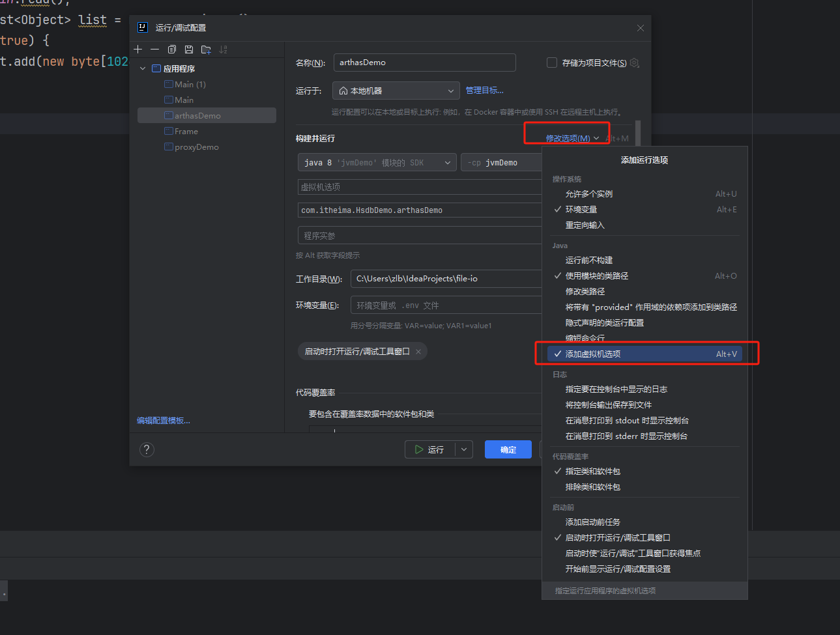Viewport: 840px width, 635px height.
Task: Click the dialog's vertical scrollbar
Action: [x=638, y=134]
